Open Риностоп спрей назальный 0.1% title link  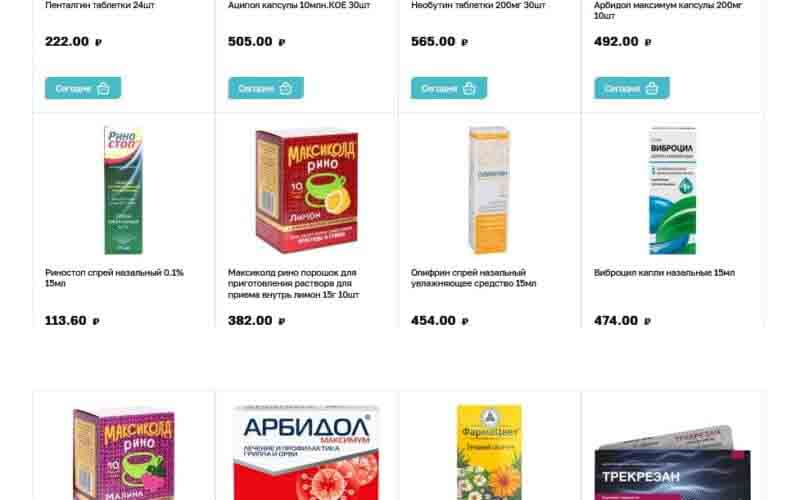point(114,278)
